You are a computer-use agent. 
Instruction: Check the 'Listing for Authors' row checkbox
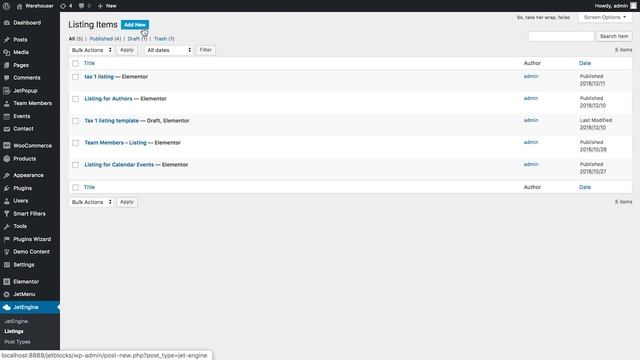pyautogui.click(x=76, y=99)
